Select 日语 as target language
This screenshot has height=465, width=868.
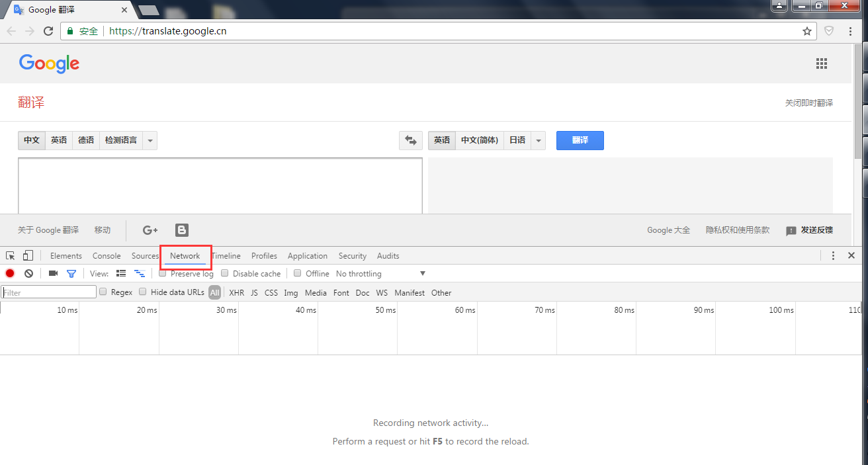pyautogui.click(x=517, y=140)
